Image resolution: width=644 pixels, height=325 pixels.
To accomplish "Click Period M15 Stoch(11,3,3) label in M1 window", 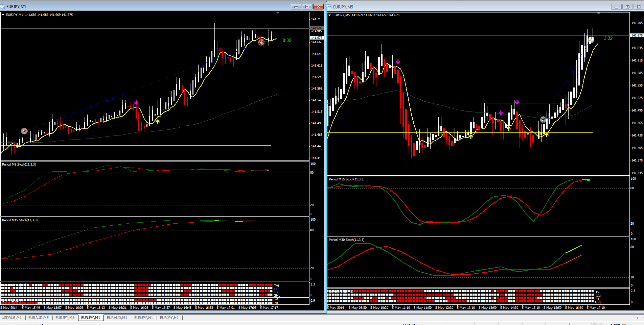I will (20, 220).
